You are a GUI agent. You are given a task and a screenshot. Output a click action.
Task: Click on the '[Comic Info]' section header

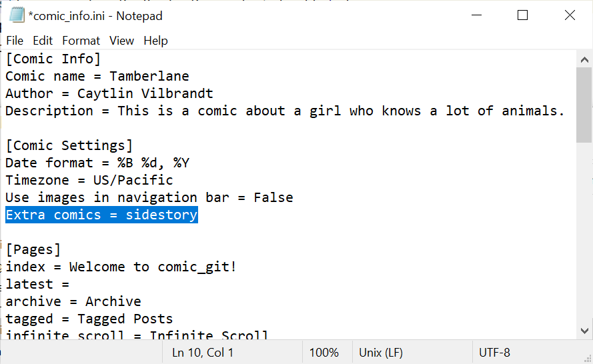(53, 59)
